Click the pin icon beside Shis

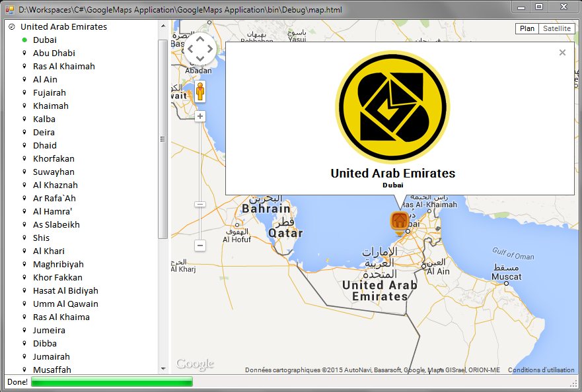point(24,238)
